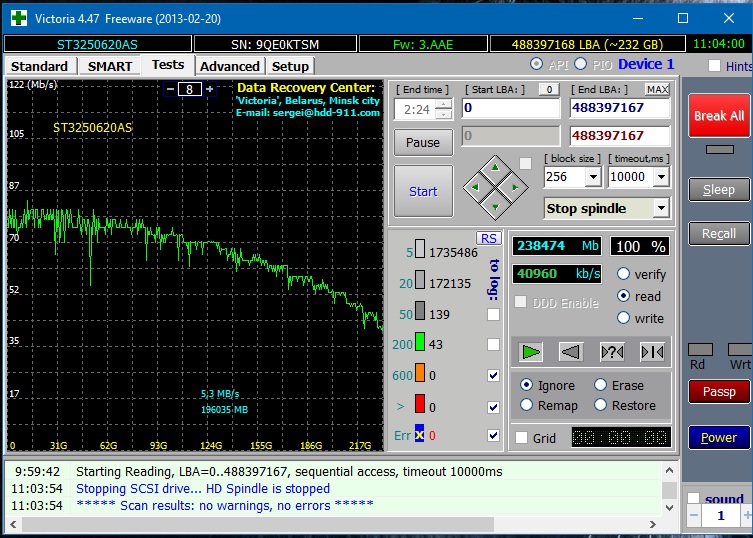Enable the Grid checkbox
This screenshot has width=753, height=538.
click(521, 437)
